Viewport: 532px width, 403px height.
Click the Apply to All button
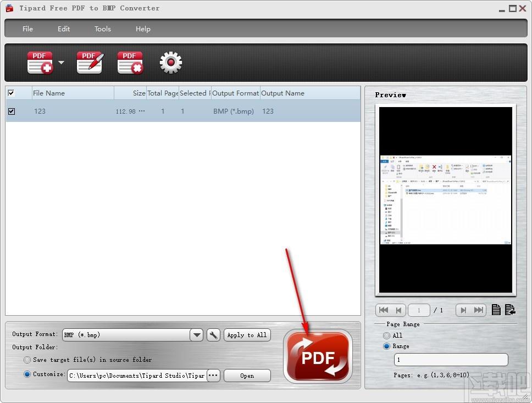click(247, 335)
